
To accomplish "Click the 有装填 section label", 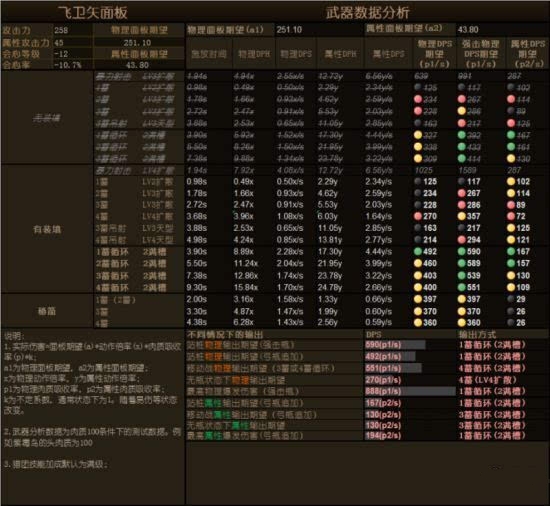I will coord(47,229).
